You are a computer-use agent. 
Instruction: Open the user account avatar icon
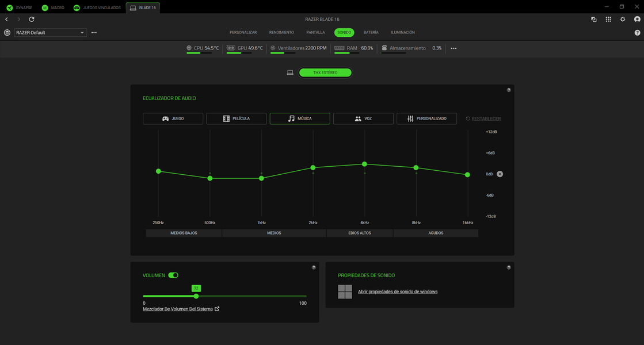(637, 20)
